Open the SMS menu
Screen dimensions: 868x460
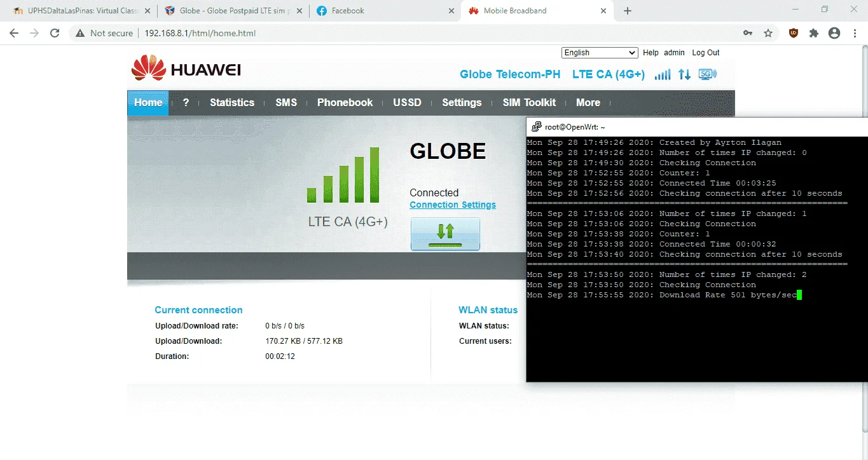coord(286,102)
